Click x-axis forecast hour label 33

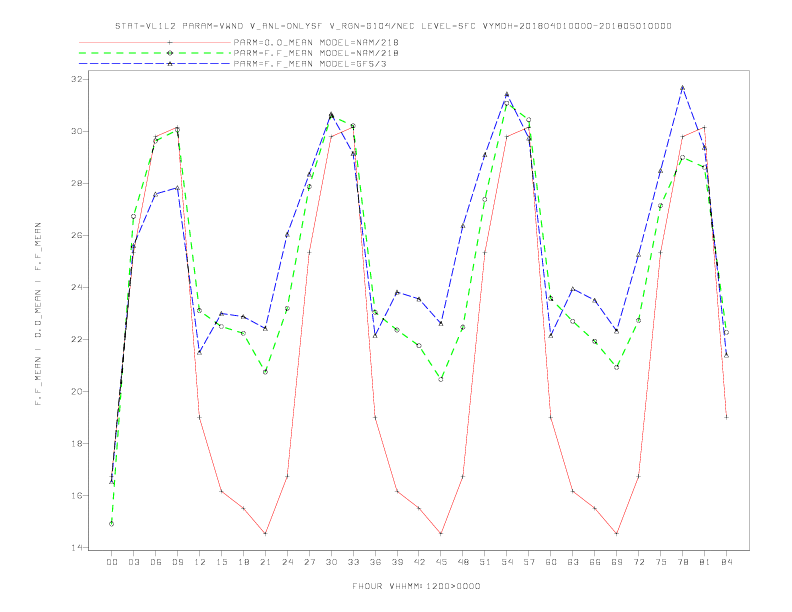353,562
